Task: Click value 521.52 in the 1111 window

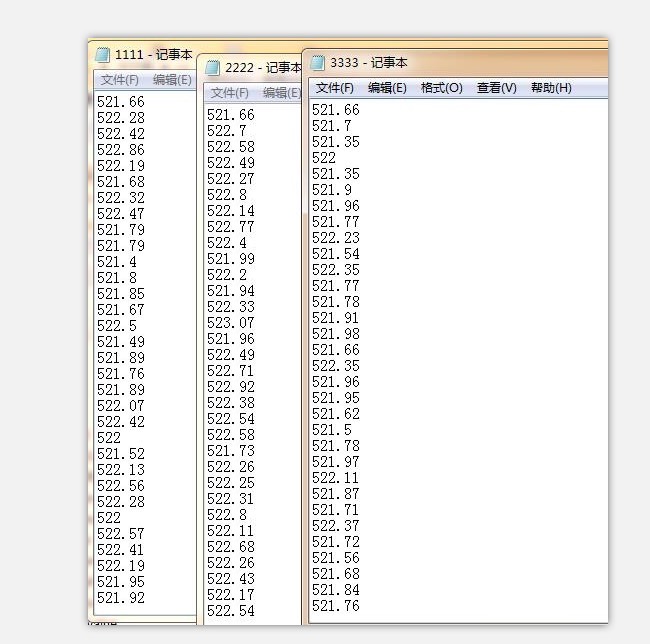Action: 121,454
